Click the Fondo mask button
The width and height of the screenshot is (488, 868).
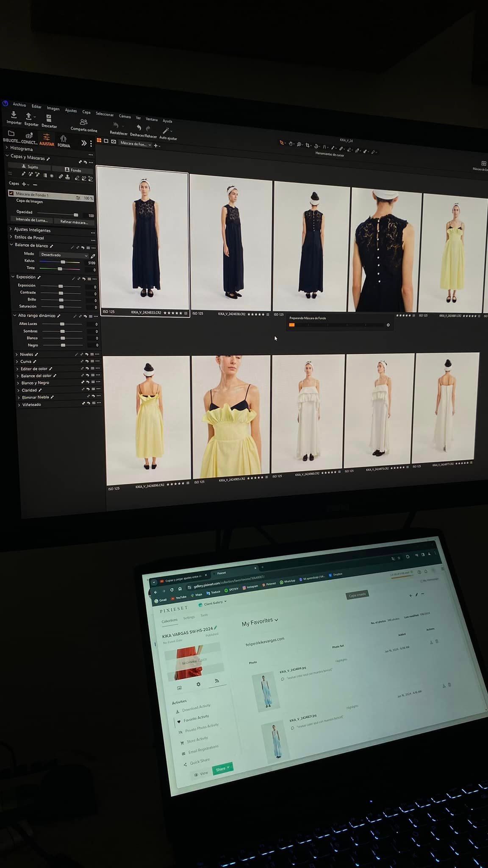[73, 170]
